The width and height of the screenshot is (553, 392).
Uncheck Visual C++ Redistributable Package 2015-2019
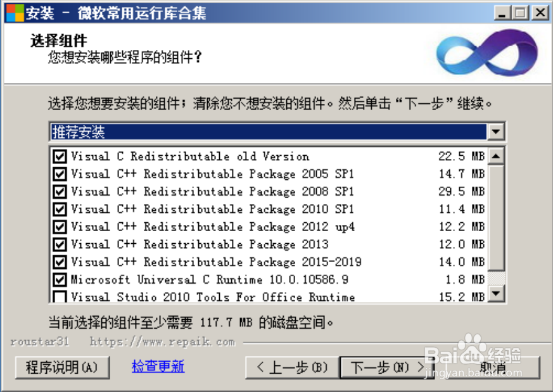pyautogui.click(x=60, y=262)
